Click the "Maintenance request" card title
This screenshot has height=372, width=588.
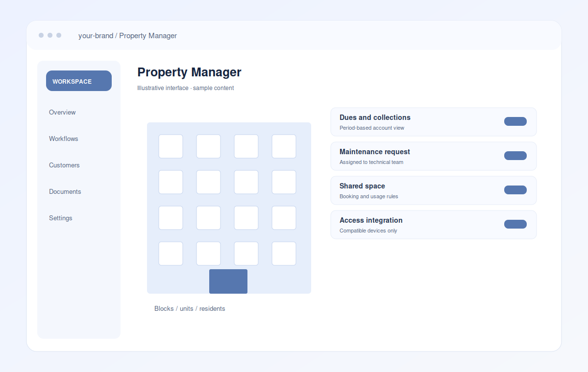(x=375, y=152)
